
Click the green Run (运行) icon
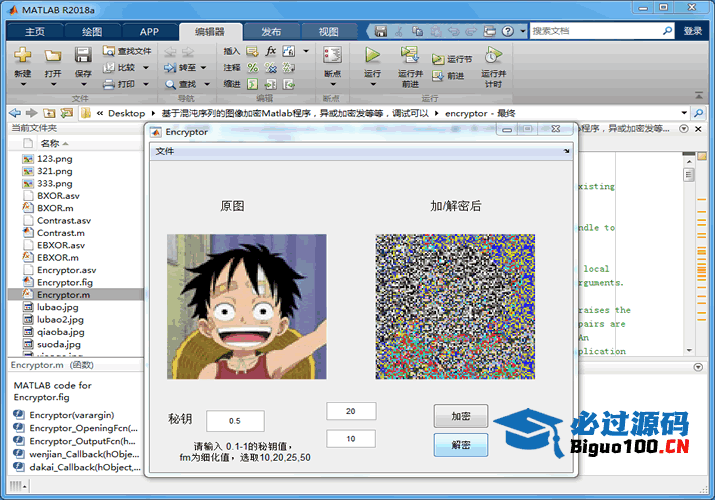373,55
